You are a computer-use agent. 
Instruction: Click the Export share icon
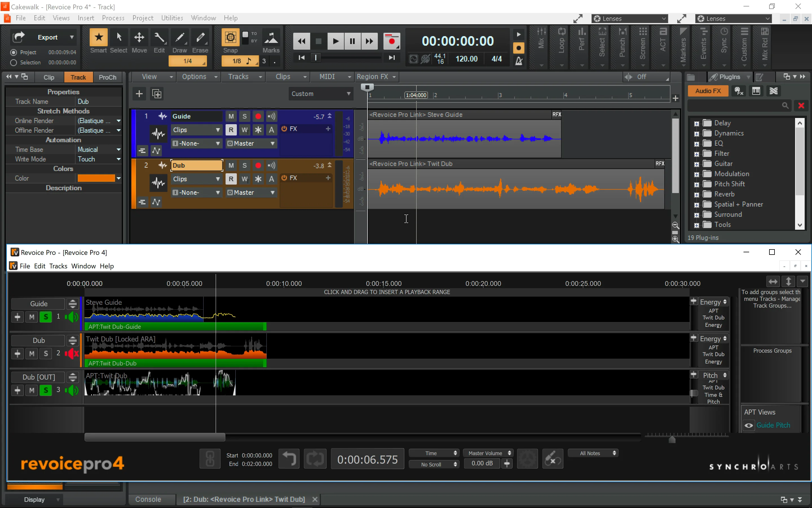click(x=18, y=37)
